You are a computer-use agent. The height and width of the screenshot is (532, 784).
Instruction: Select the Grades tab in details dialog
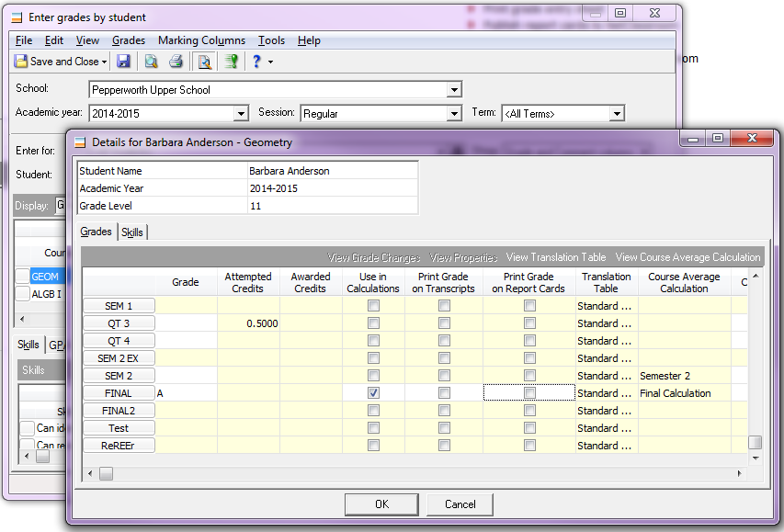(96, 232)
